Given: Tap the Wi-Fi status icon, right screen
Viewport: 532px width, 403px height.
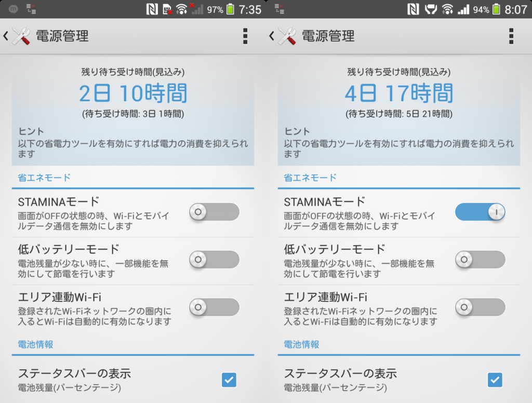Looking at the screenshot, I should (447, 9).
